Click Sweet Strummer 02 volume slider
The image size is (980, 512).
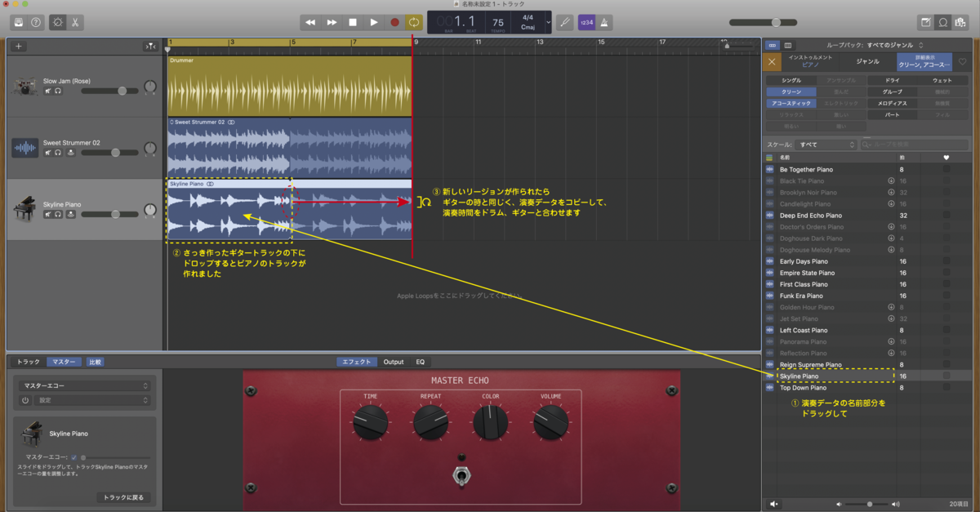pos(109,152)
